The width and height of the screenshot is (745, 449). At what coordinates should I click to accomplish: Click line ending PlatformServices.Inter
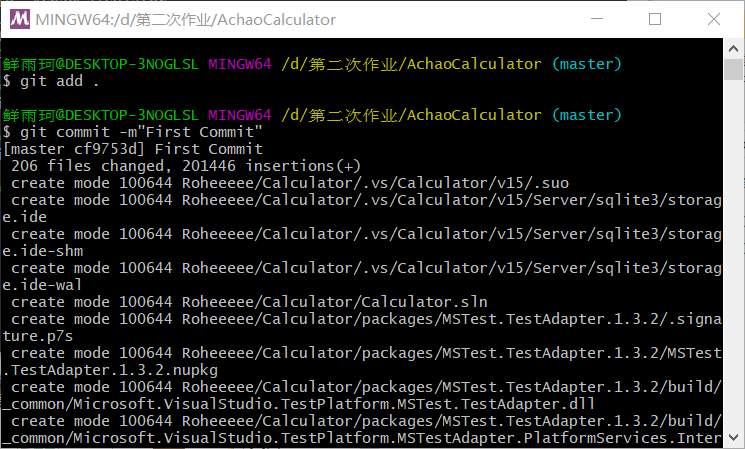point(362,438)
